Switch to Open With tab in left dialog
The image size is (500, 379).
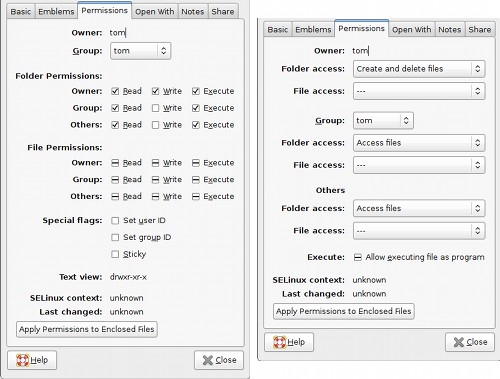tap(155, 12)
